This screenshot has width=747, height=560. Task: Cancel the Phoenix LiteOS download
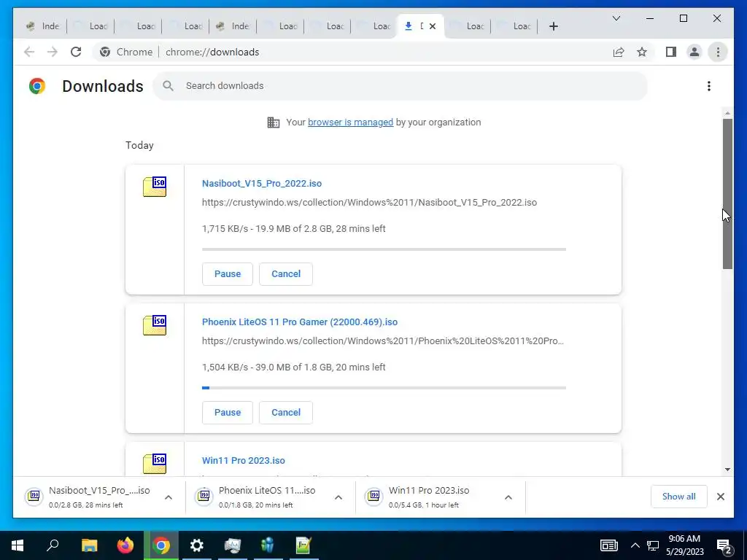click(x=286, y=413)
